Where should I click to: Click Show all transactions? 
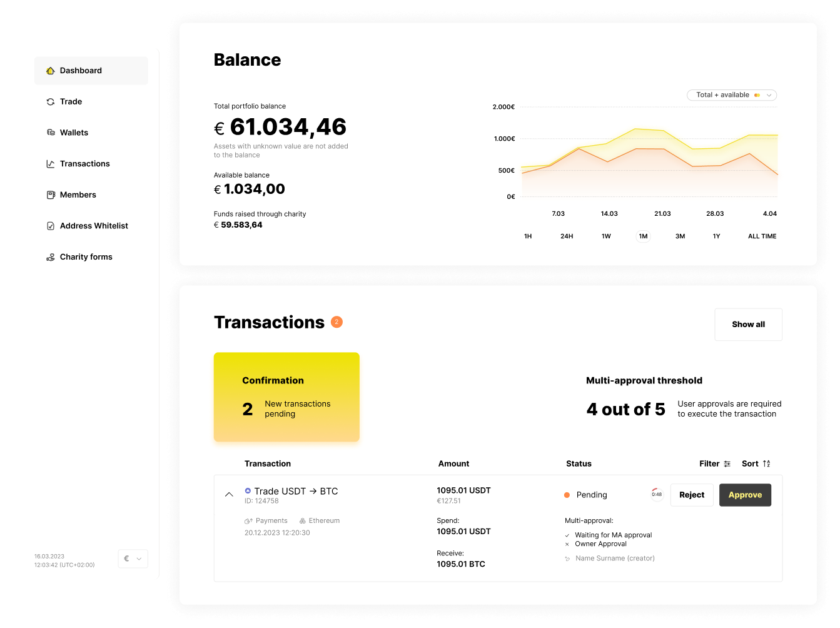coord(748,324)
